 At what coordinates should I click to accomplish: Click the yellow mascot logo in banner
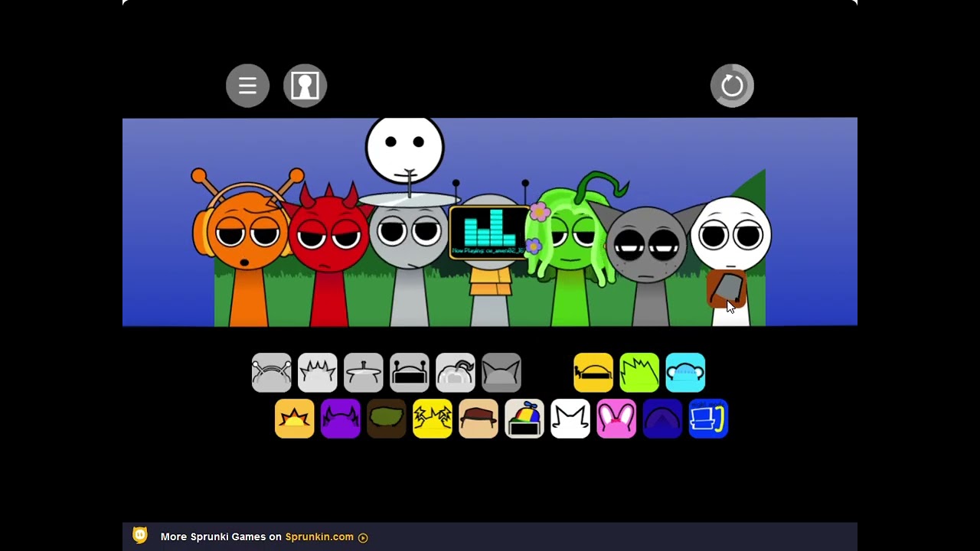[x=140, y=536]
